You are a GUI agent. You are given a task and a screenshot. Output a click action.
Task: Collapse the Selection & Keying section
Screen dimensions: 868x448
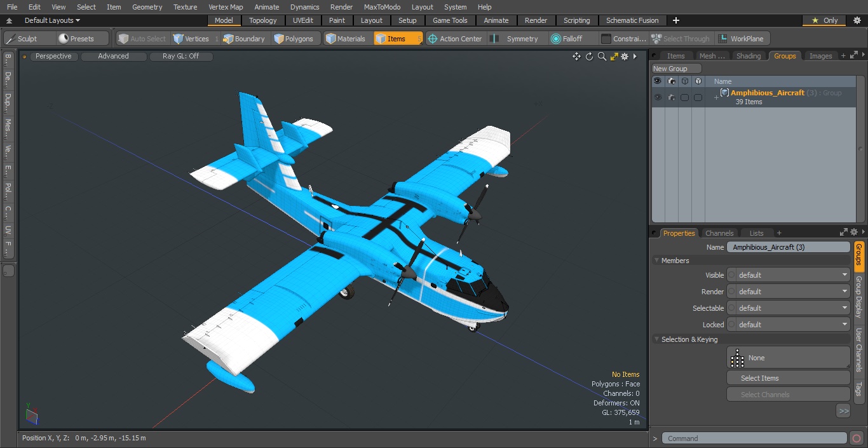(656, 339)
